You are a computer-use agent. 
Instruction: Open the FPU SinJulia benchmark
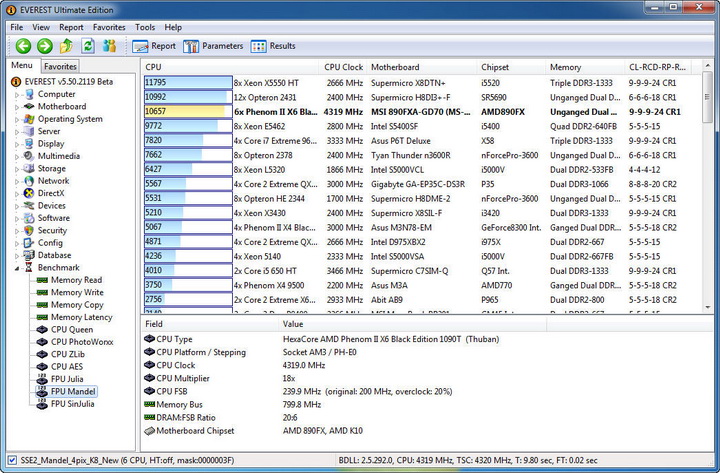(73, 404)
